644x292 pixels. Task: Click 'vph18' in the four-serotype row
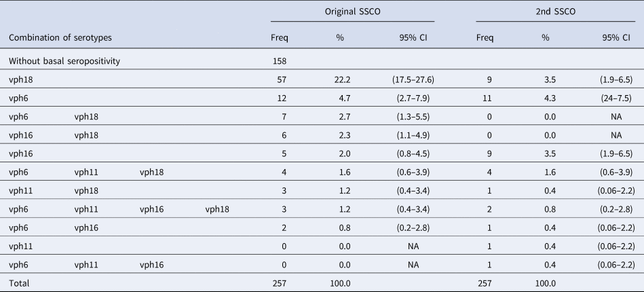(216, 208)
